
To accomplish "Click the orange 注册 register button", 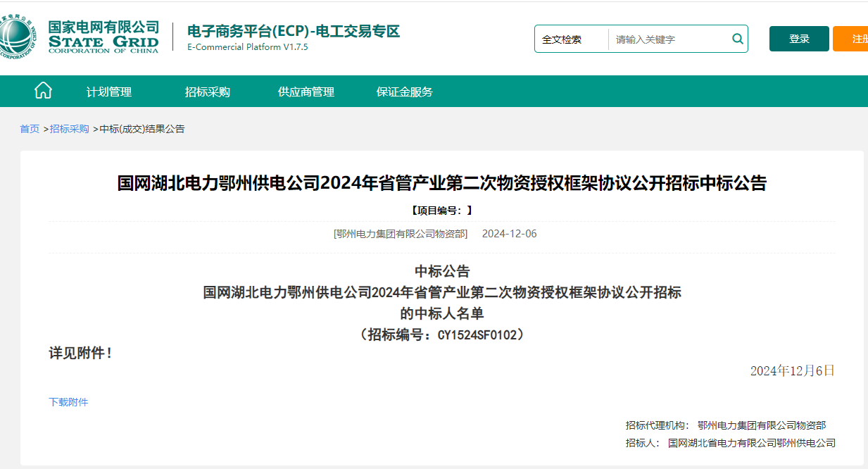I will [853, 39].
